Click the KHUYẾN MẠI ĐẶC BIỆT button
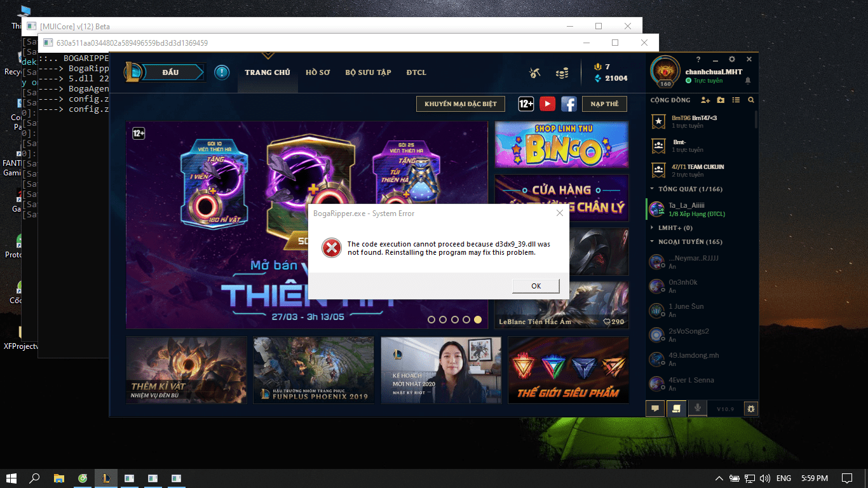Image resolution: width=868 pixels, height=488 pixels. point(461,104)
